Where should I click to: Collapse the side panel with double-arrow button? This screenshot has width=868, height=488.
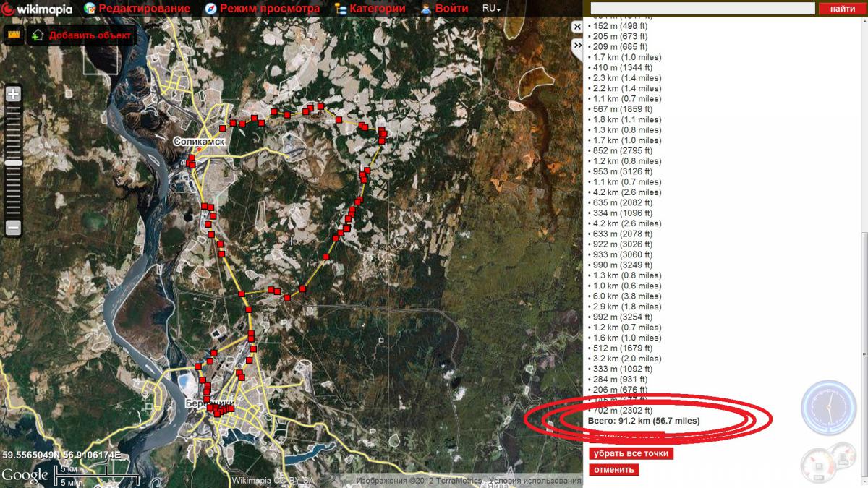coord(576,45)
